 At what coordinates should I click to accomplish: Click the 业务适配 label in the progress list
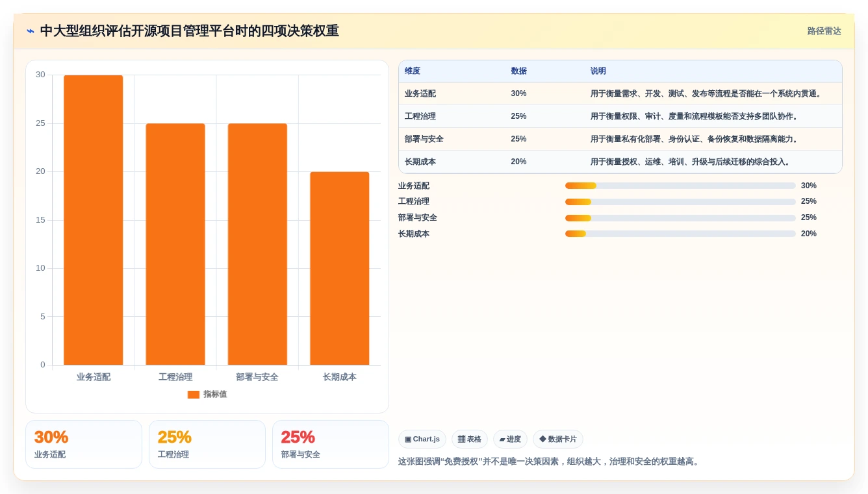414,186
